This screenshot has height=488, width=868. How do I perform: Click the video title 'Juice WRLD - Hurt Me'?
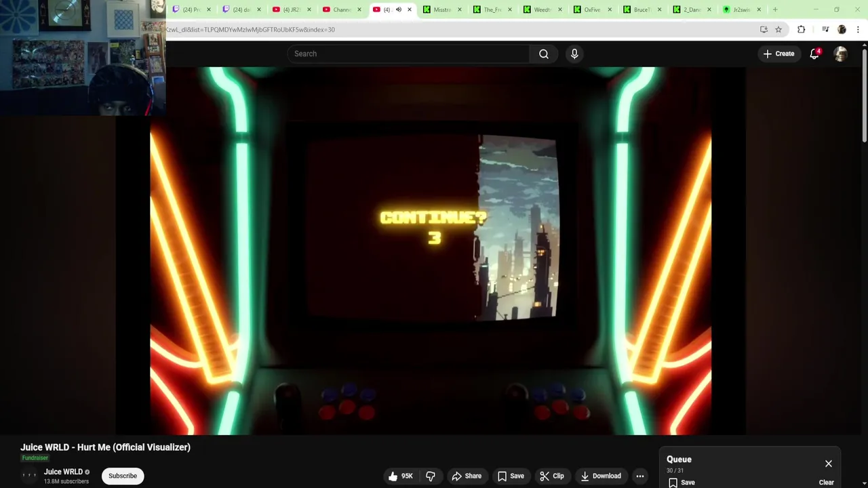pos(105,447)
